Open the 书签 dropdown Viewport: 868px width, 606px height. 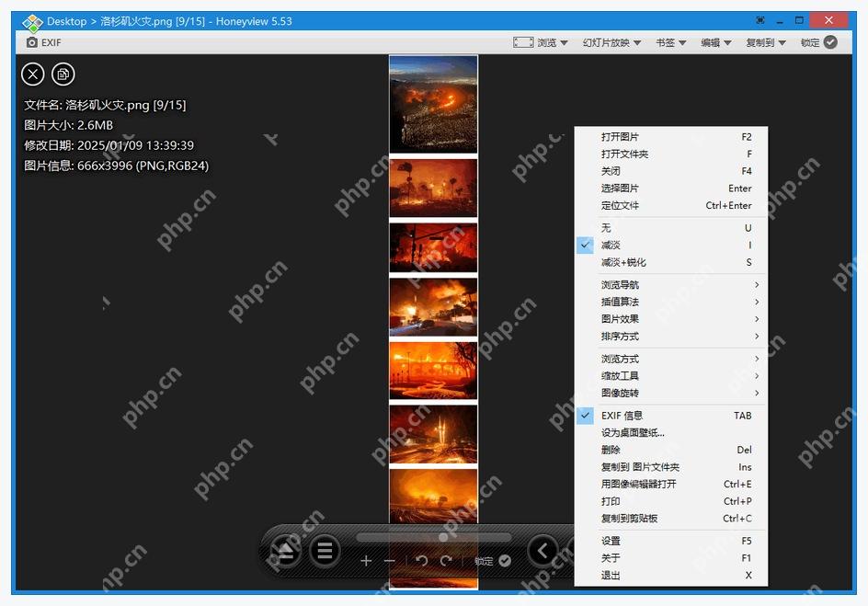pos(671,42)
